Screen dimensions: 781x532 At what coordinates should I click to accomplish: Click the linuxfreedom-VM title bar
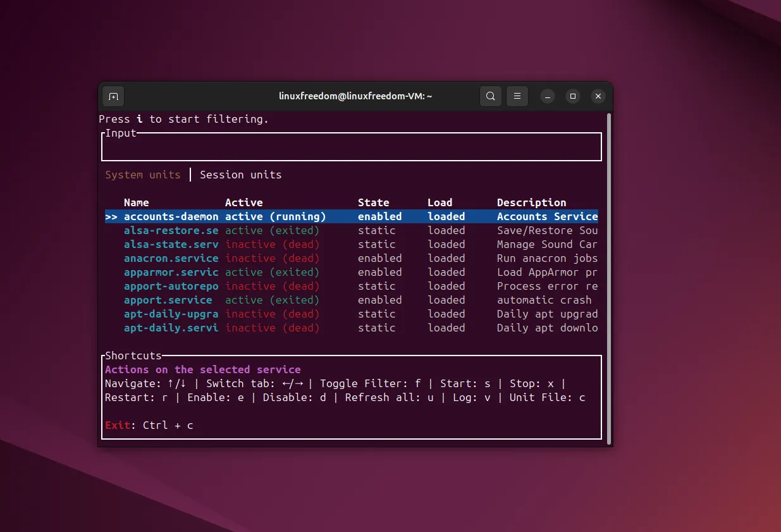click(355, 96)
